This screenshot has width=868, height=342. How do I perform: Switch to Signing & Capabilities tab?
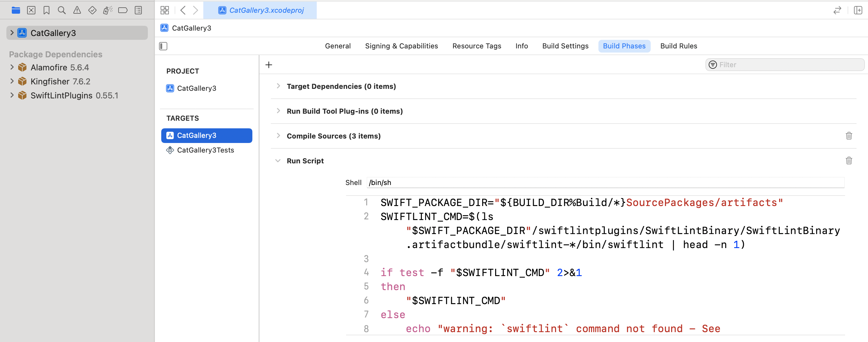[401, 46]
